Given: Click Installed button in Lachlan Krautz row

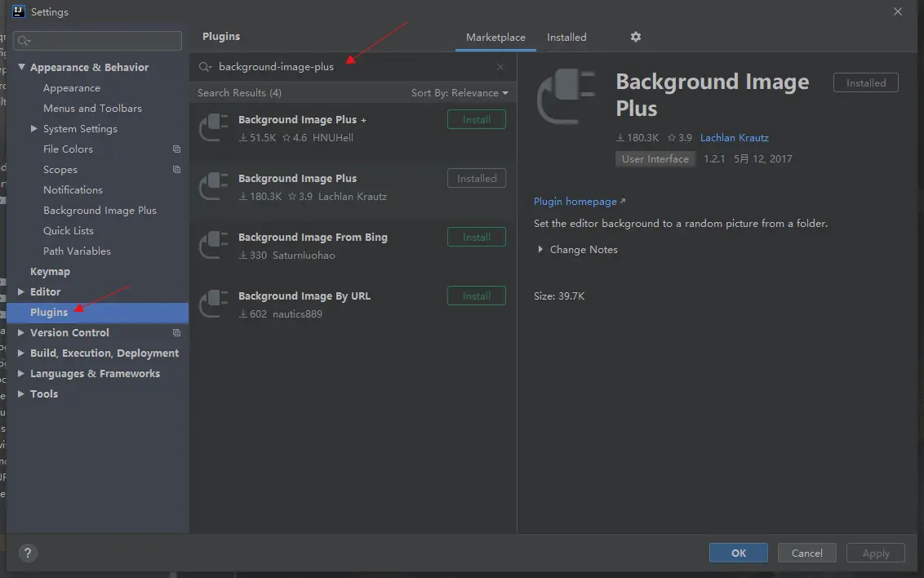Looking at the screenshot, I should (476, 179).
